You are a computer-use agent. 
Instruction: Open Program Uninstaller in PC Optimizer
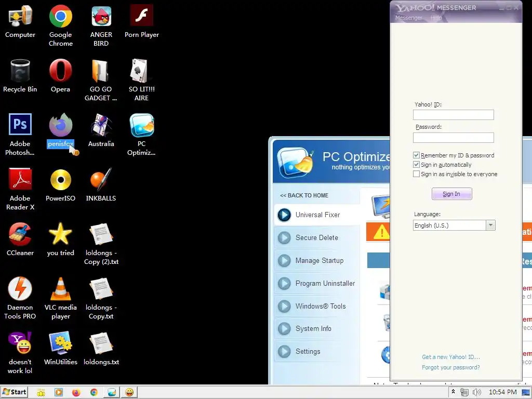[x=317, y=283]
